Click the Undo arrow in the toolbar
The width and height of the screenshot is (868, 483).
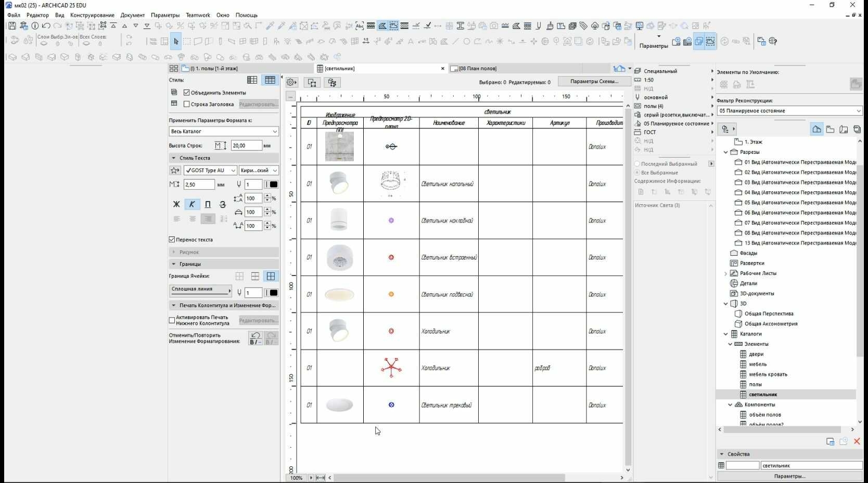click(x=46, y=25)
